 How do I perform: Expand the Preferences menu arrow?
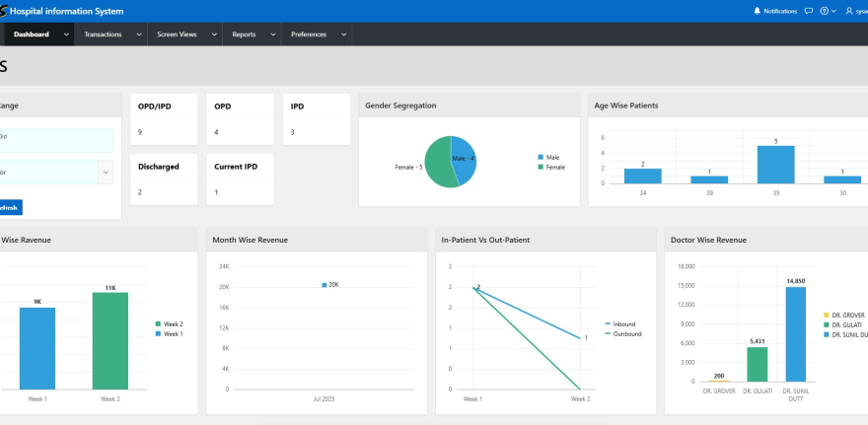click(343, 35)
